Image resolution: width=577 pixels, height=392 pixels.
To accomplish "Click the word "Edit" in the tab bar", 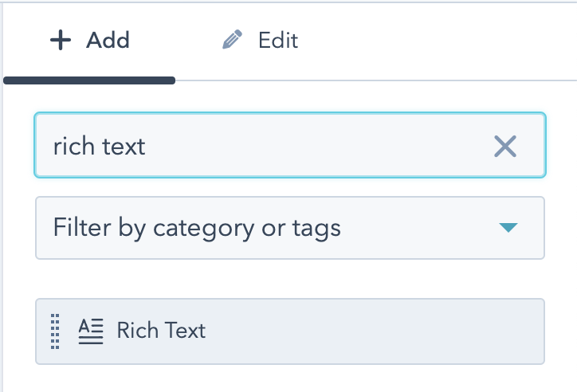I will (278, 40).
